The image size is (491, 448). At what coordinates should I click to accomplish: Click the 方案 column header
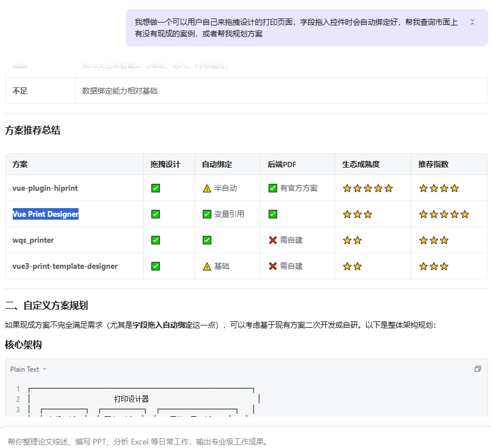coord(20,165)
